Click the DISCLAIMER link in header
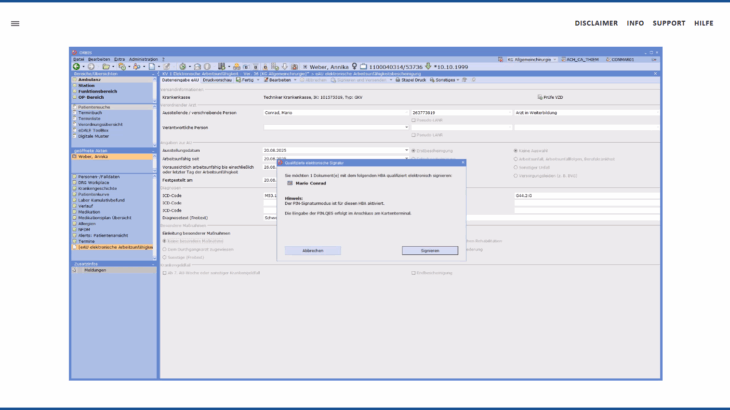730x410 pixels. click(x=595, y=22)
